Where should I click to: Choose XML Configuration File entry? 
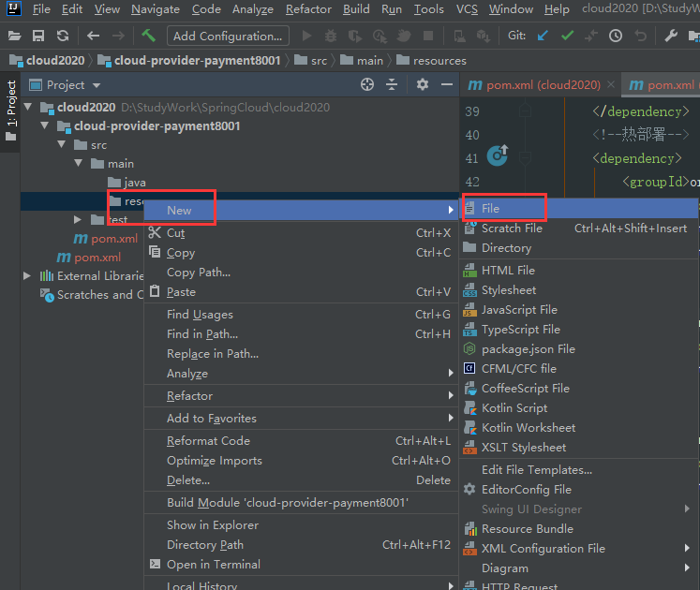[x=578, y=549]
